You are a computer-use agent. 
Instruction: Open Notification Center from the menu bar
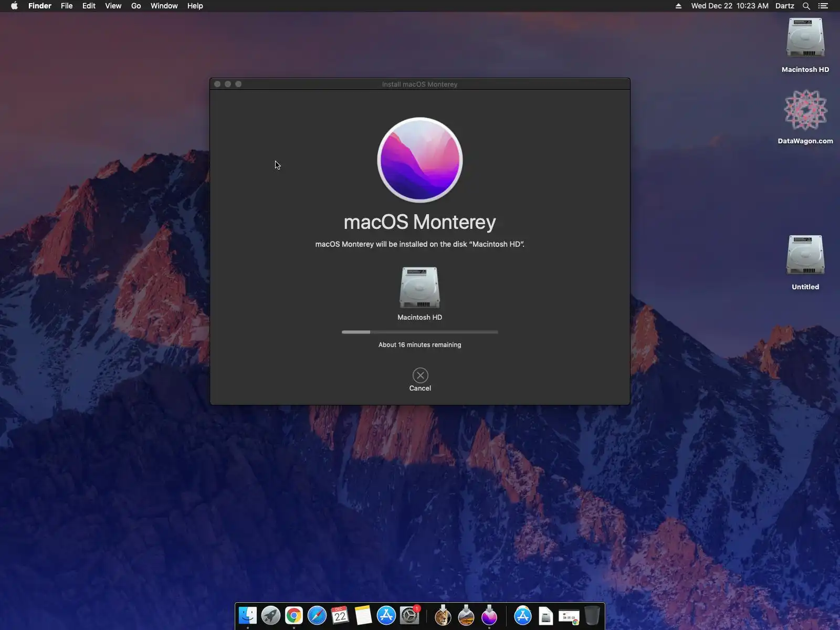coord(823,6)
